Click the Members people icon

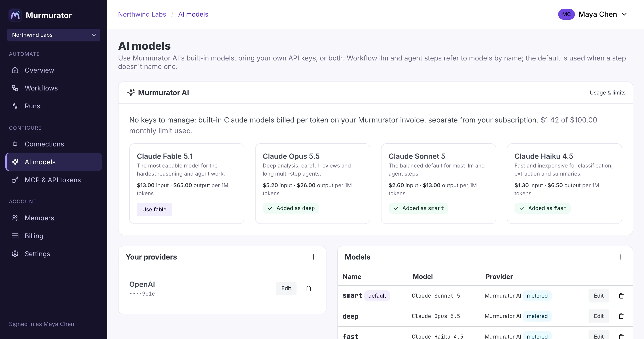click(15, 218)
